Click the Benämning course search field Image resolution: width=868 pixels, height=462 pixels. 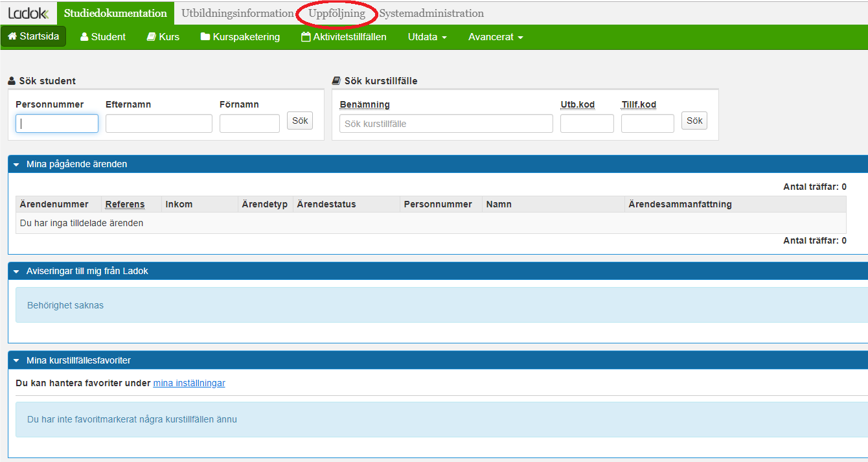[x=446, y=124]
